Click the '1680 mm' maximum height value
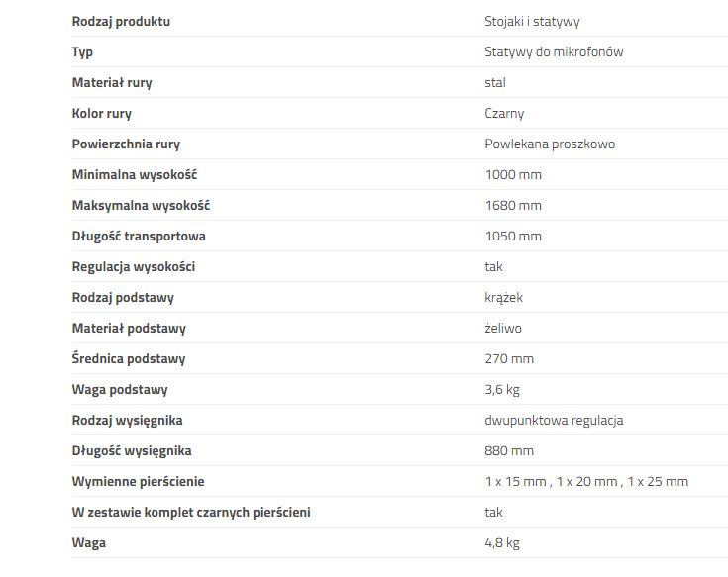 [x=513, y=206]
